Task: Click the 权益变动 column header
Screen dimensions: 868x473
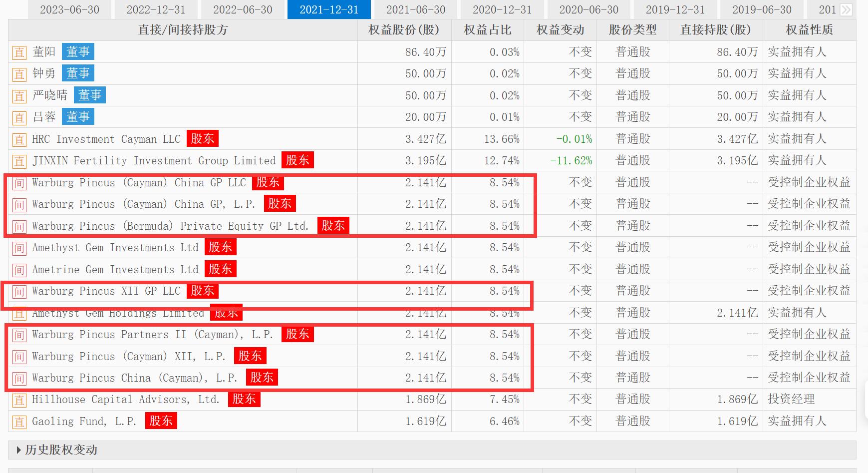Action: coord(560,30)
